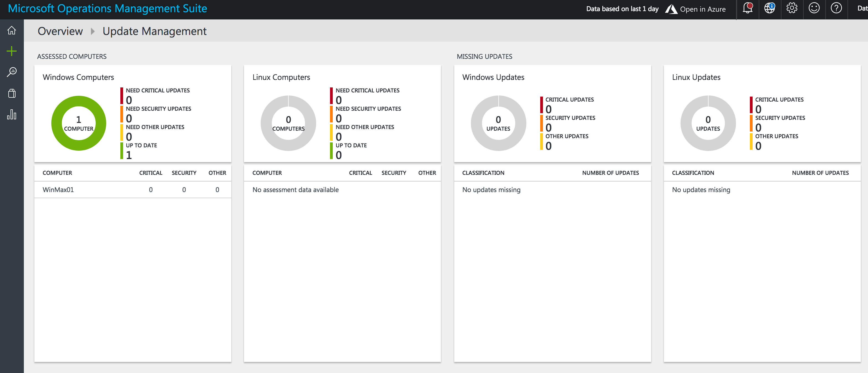The width and height of the screenshot is (868, 373).
Task: Click the smiley feedback icon
Action: pos(814,8)
